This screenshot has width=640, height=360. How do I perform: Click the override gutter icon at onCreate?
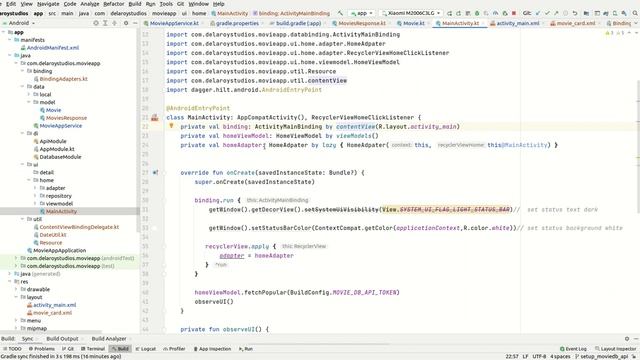coord(155,173)
